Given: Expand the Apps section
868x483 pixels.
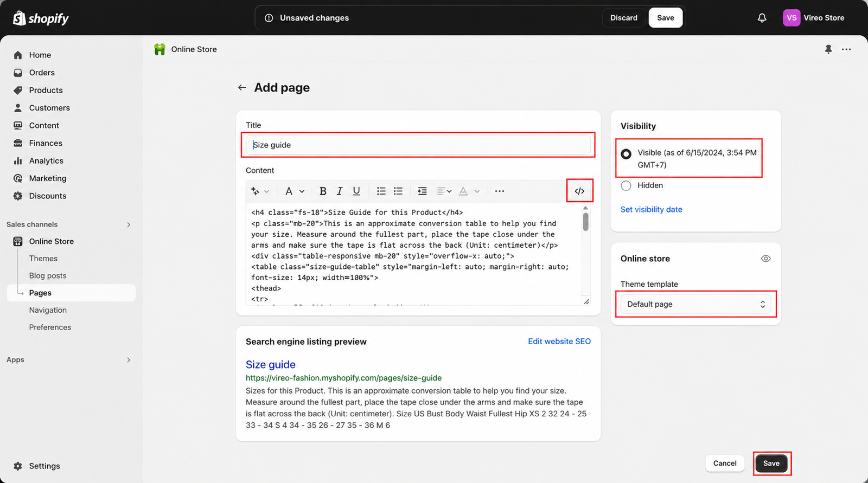Looking at the screenshot, I should click(x=129, y=360).
